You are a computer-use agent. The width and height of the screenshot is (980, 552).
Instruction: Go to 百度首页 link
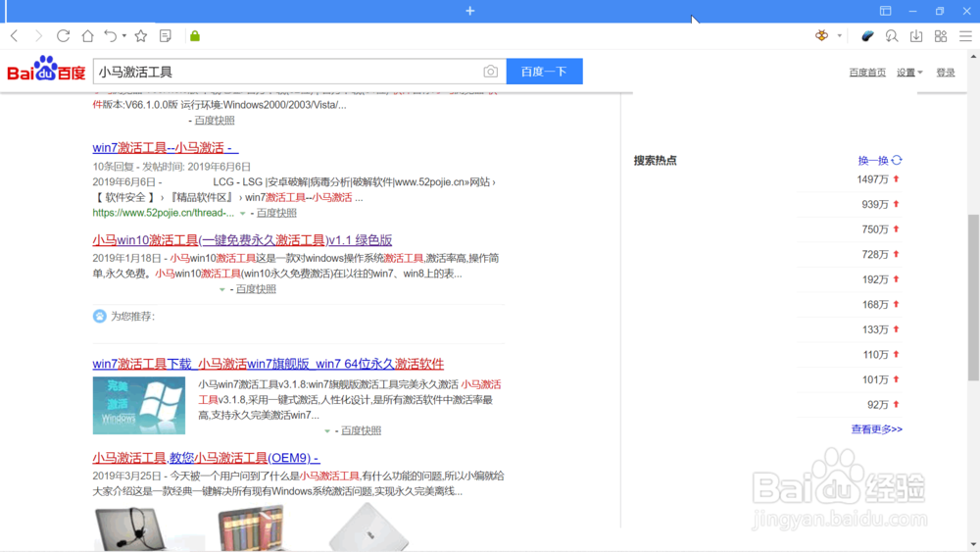point(867,73)
